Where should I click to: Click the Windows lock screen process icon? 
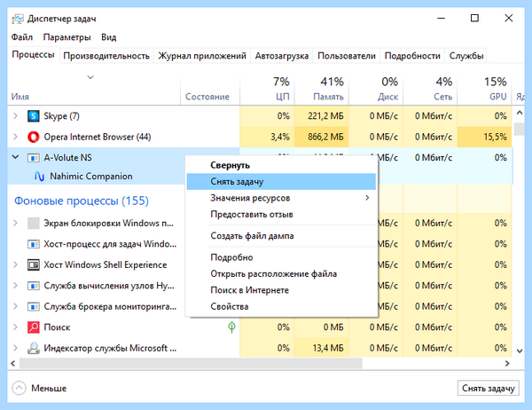tap(34, 223)
